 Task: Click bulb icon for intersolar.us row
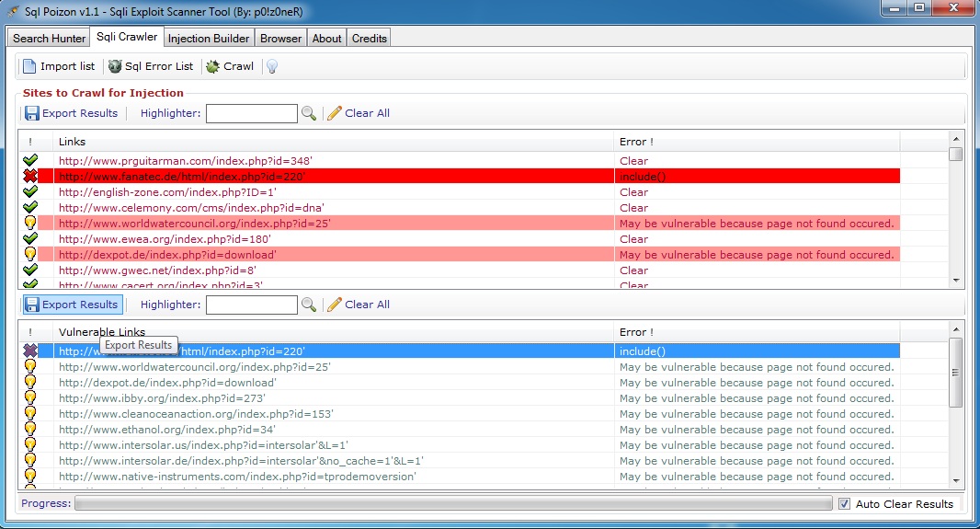click(30, 444)
